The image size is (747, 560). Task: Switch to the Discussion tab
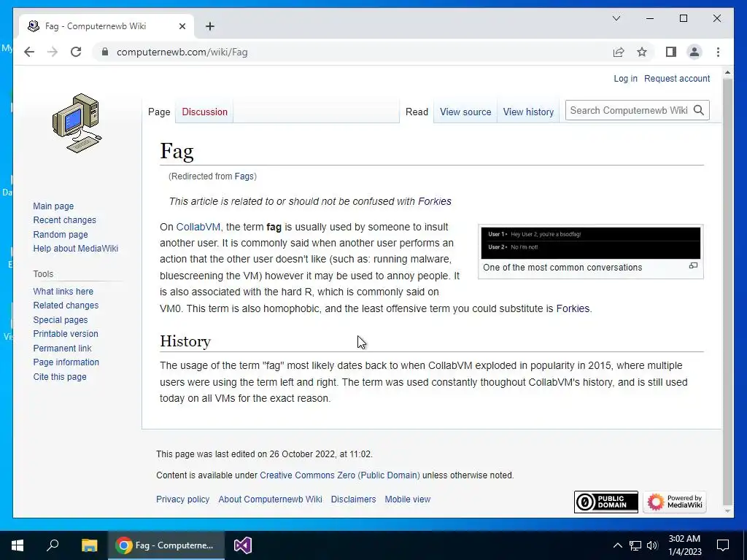[204, 112]
